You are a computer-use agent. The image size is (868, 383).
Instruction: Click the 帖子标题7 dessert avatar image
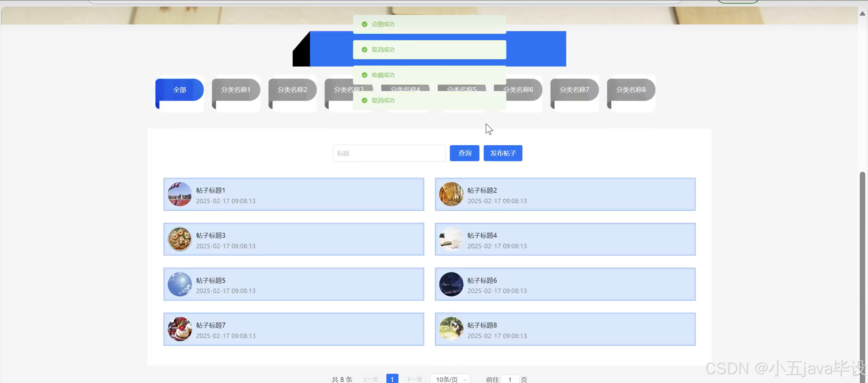click(x=179, y=330)
